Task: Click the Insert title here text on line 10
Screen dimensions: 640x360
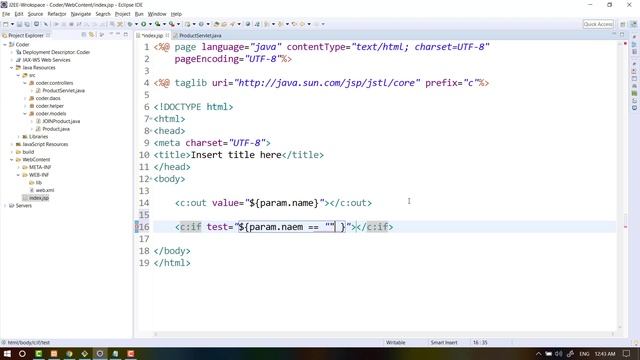Action: coord(236,155)
